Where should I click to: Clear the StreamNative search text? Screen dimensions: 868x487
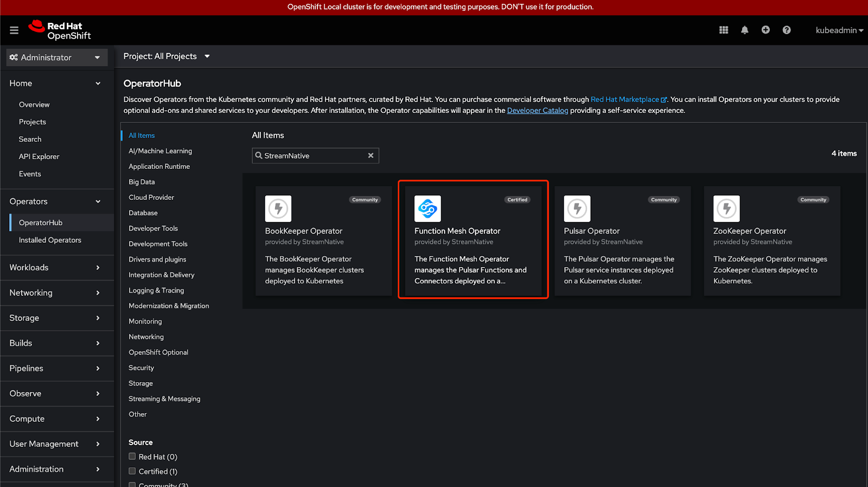pyautogui.click(x=371, y=155)
